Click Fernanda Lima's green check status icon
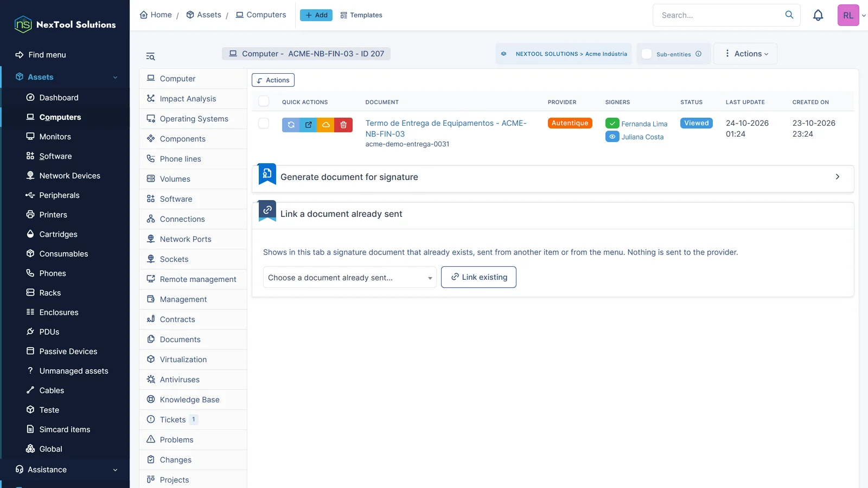Image resolution: width=868 pixels, height=488 pixels. pyautogui.click(x=612, y=124)
